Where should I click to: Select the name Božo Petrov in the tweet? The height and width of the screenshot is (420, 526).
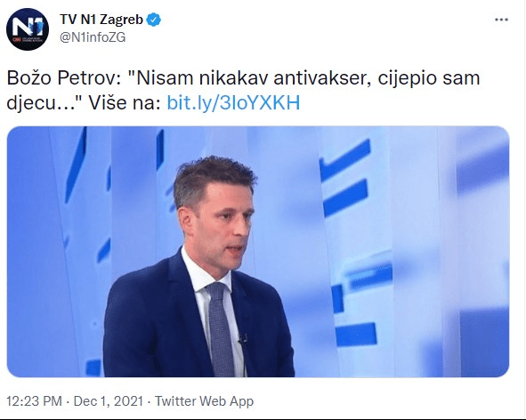[x=63, y=77]
